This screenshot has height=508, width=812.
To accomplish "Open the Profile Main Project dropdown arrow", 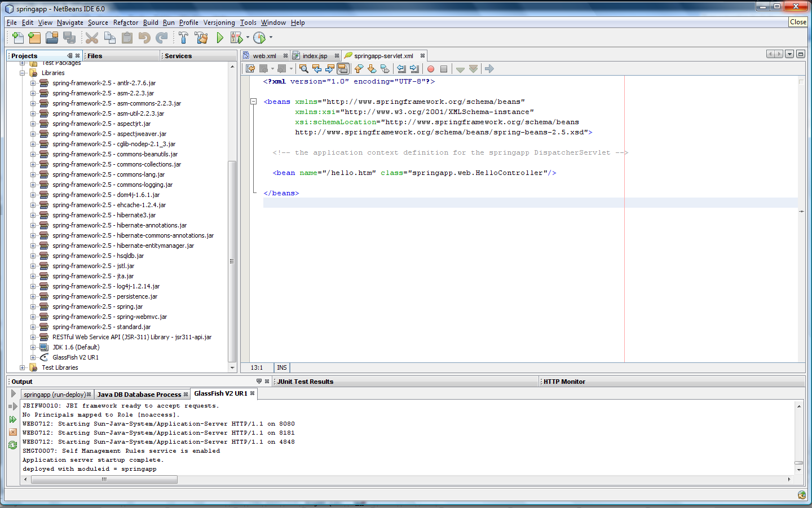I will pyautogui.click(x=271, y=38).
